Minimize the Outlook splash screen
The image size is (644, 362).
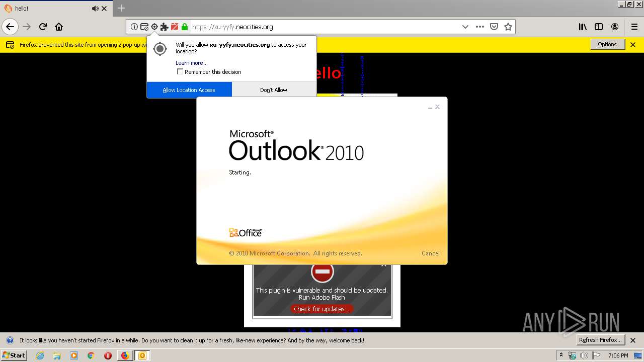point(430,107)
